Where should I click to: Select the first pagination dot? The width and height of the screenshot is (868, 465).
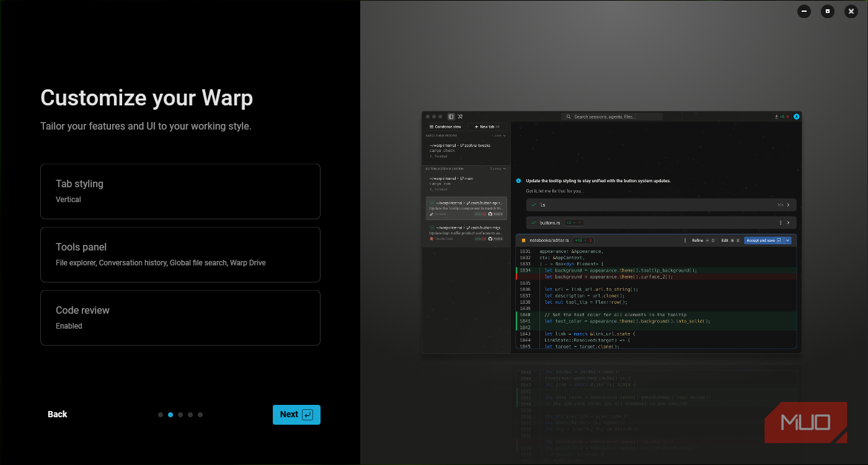[x=161, y=415]
